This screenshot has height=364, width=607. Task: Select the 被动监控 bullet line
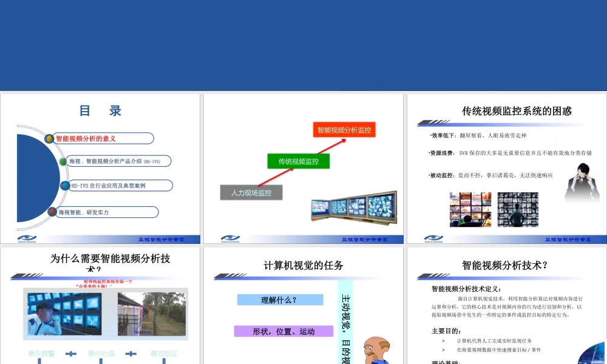click(491, 175)
